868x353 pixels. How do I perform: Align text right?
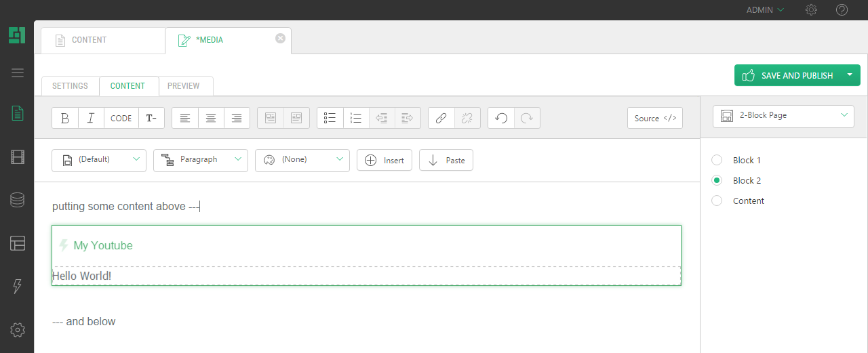[237, 118]
